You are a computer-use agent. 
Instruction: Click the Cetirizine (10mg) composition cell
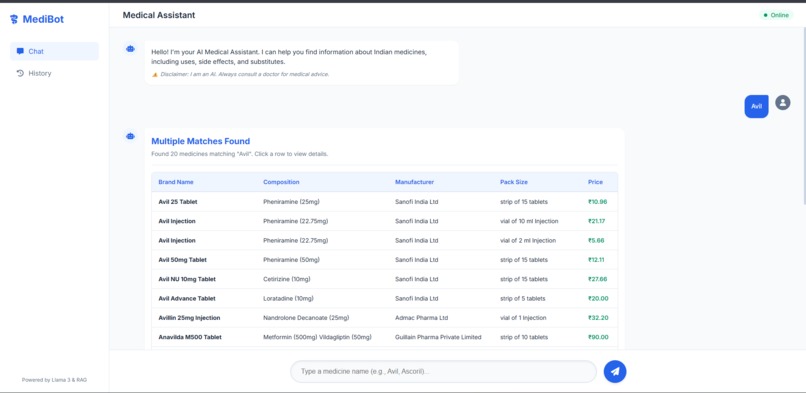pos(287,279)
